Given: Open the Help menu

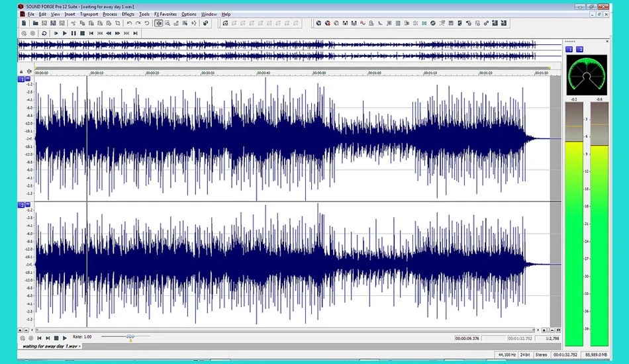Looking at the screenshot, I should tap(226, 14).
